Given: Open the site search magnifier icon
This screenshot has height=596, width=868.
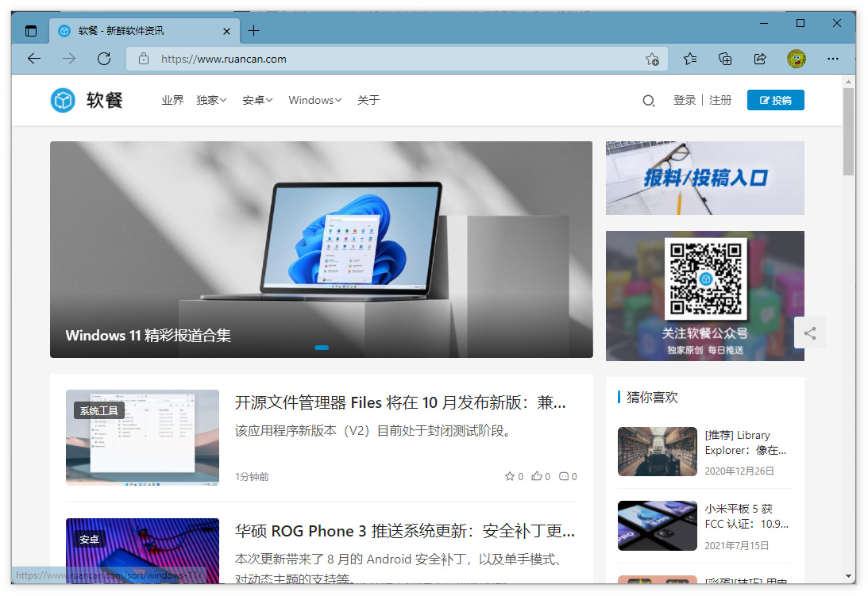Looking at the screenshot, I should [649, 100].
